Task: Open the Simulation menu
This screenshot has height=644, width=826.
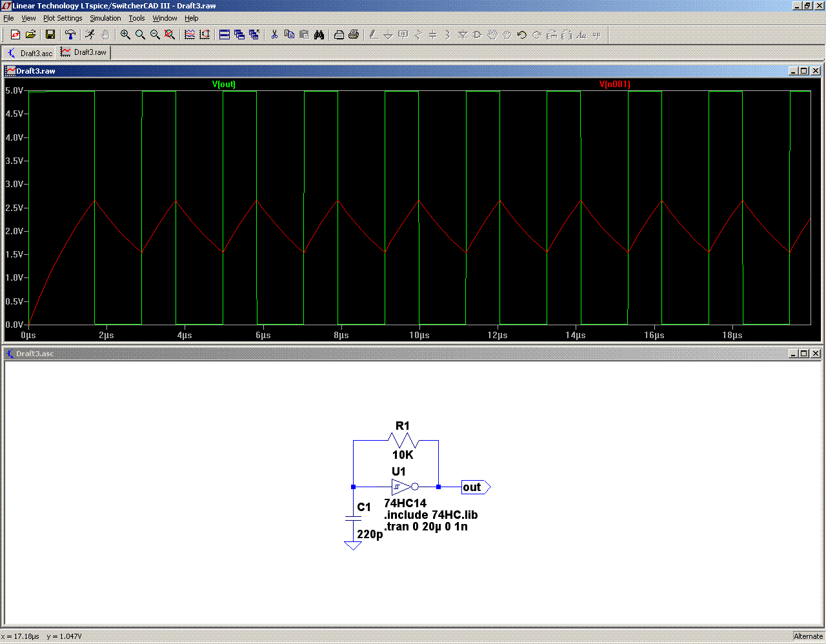Action: [x=105, y=18]
